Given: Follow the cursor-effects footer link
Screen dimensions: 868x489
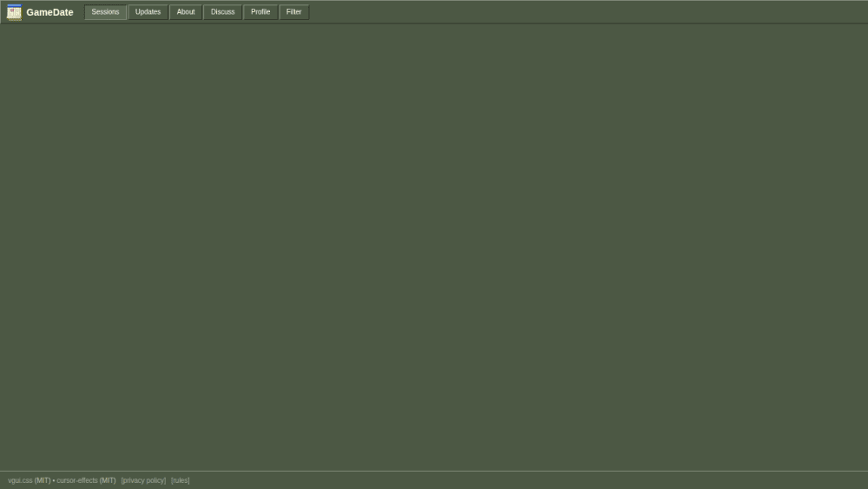Looking at the screenshot, I should [x=77, y=480].
